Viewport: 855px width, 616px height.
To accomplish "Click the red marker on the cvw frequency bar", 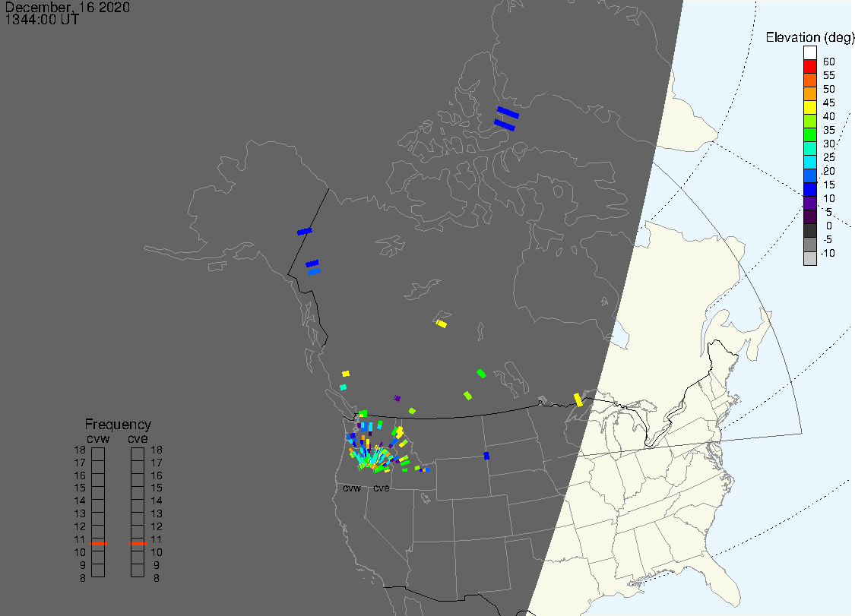I will 98,544.
